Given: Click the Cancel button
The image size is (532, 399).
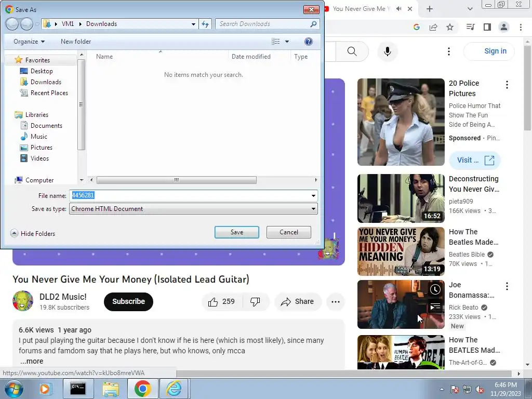Looking at the screenshot, I should [x=289, y=232].
